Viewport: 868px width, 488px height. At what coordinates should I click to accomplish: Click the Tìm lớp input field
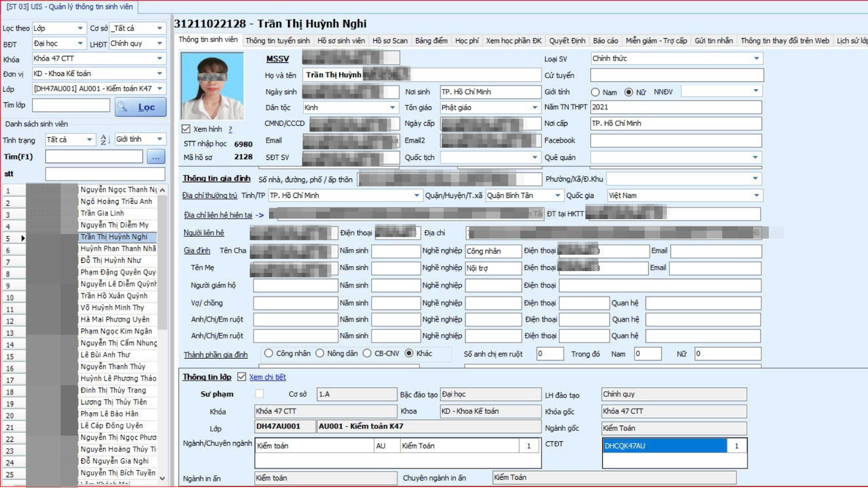click(x=71, y=105)
